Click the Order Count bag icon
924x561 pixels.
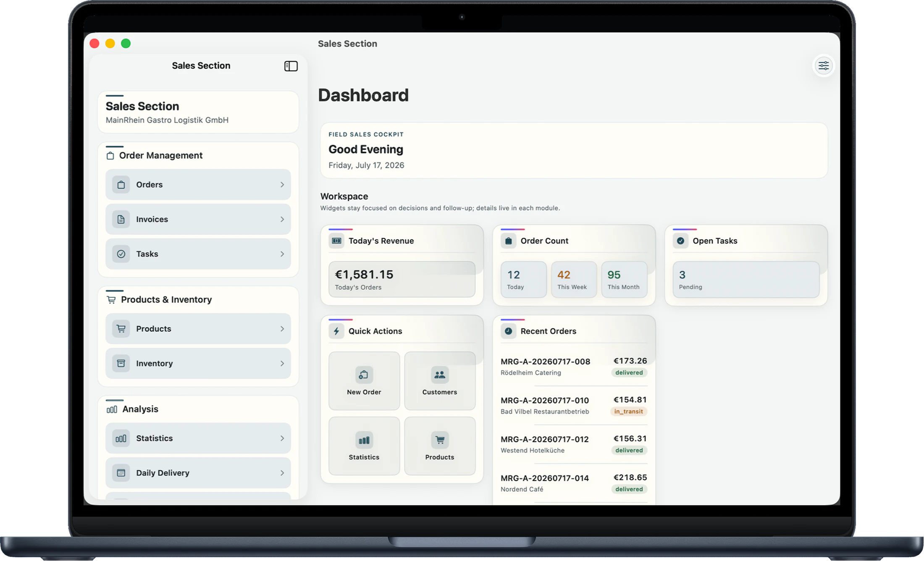pyautogui.click(x=508, y=241)
